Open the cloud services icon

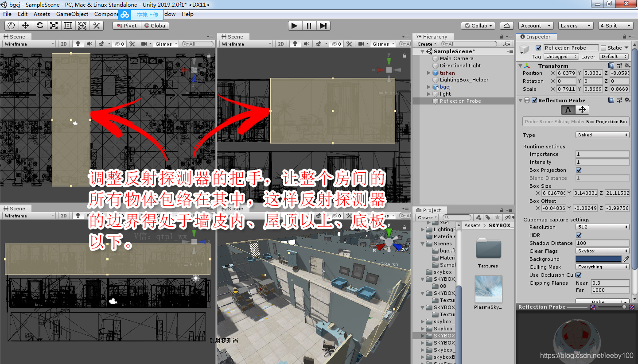point(507,26)
